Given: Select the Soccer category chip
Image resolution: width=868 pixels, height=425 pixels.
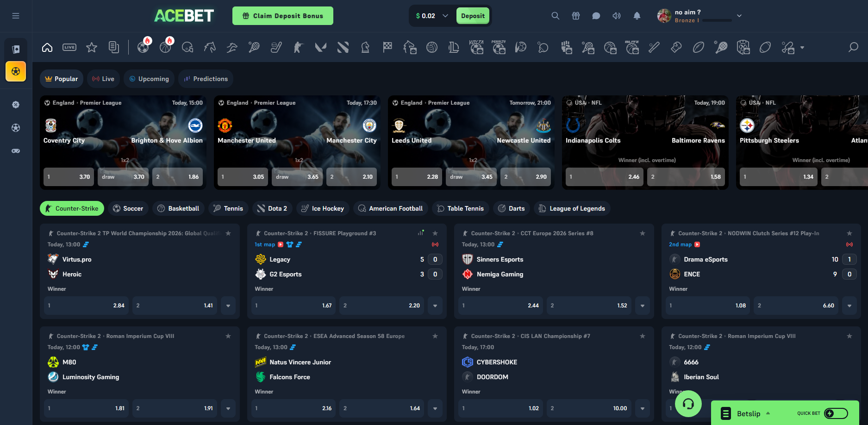Looking at the screenshot, I should click(128, 208).
